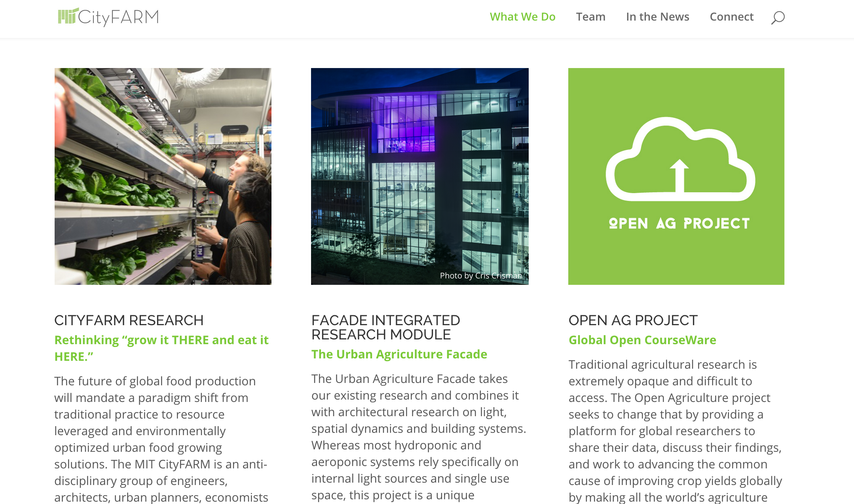Click paragraph starting 'The future of global food'
854x504 pixels.
pos(161,439)
